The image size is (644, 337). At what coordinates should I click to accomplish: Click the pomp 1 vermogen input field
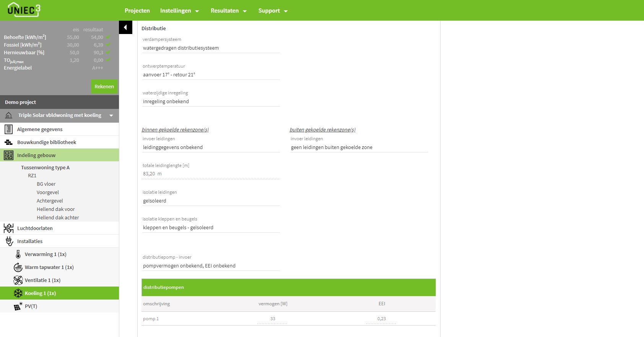click(x=272, y=319)
